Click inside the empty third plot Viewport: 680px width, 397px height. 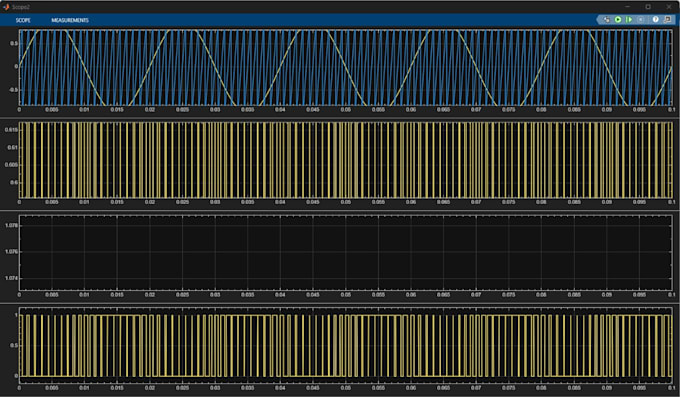(345, 253)
